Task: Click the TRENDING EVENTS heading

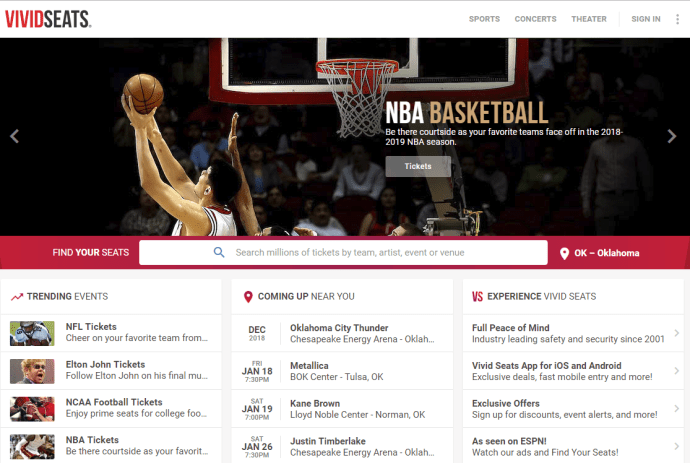Action: (67, 297)
